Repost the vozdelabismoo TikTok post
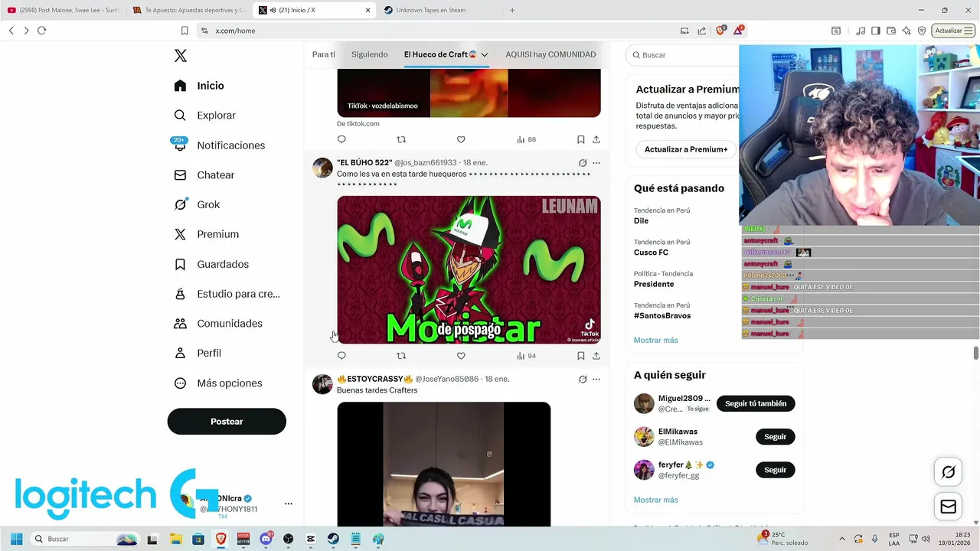980x551 pixels. click(x=401, y=139)
